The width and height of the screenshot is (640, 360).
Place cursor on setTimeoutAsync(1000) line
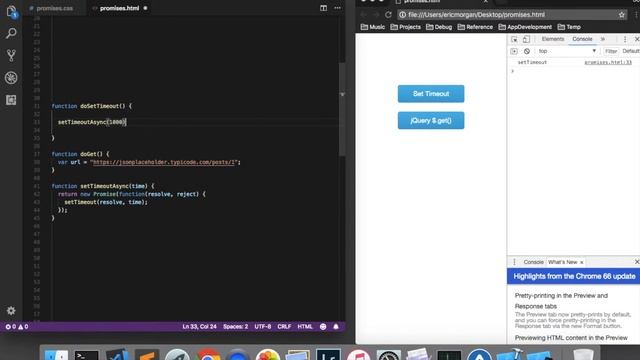[92, 122]
